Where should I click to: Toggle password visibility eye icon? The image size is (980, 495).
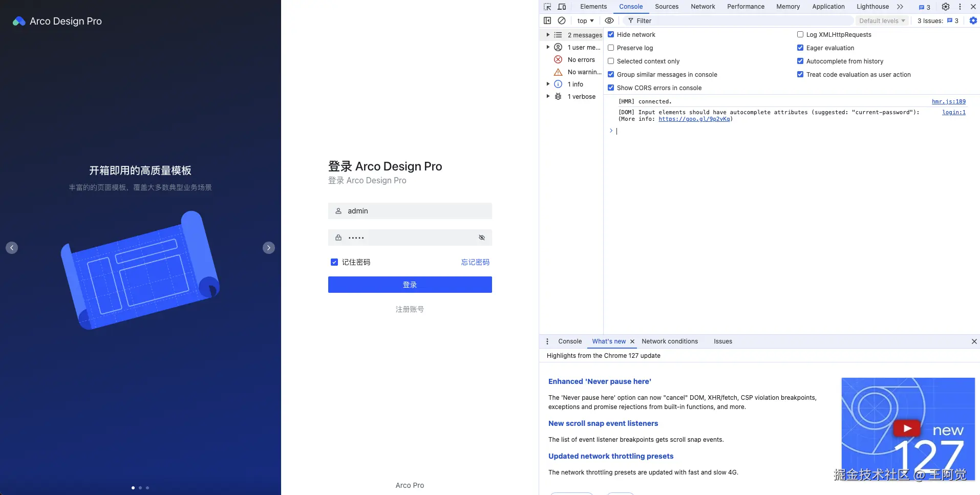pyautogui.click(x=482, y=238)
